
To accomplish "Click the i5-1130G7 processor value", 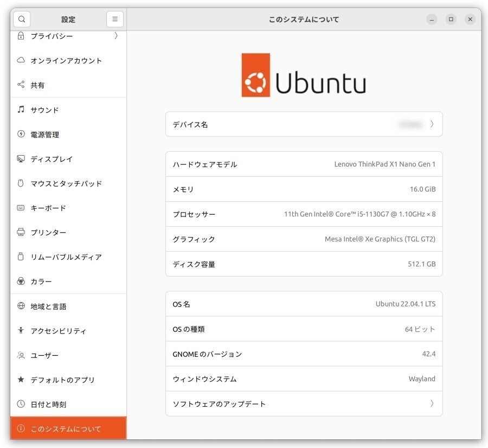I will 360,214.
